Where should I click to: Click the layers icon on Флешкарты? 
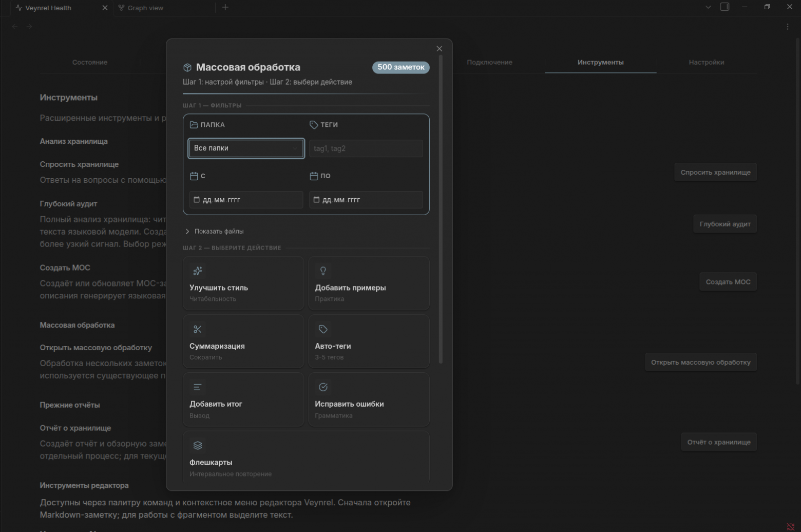[198, 445]
